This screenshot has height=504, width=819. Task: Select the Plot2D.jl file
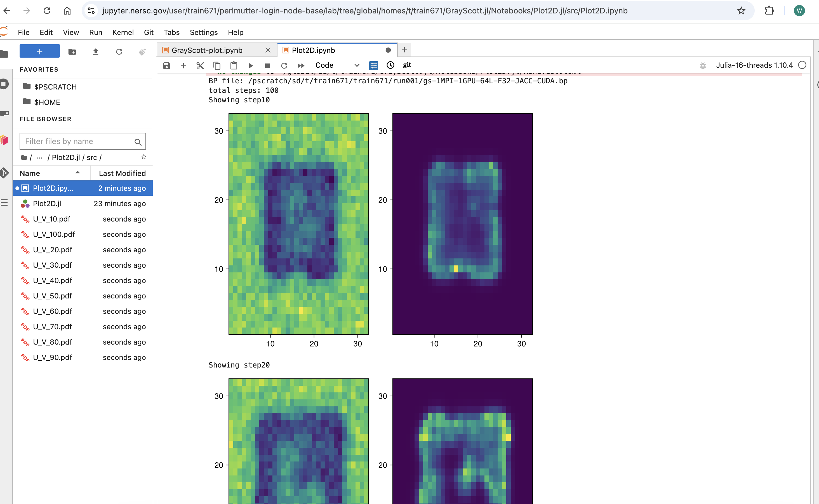point(83,203)
